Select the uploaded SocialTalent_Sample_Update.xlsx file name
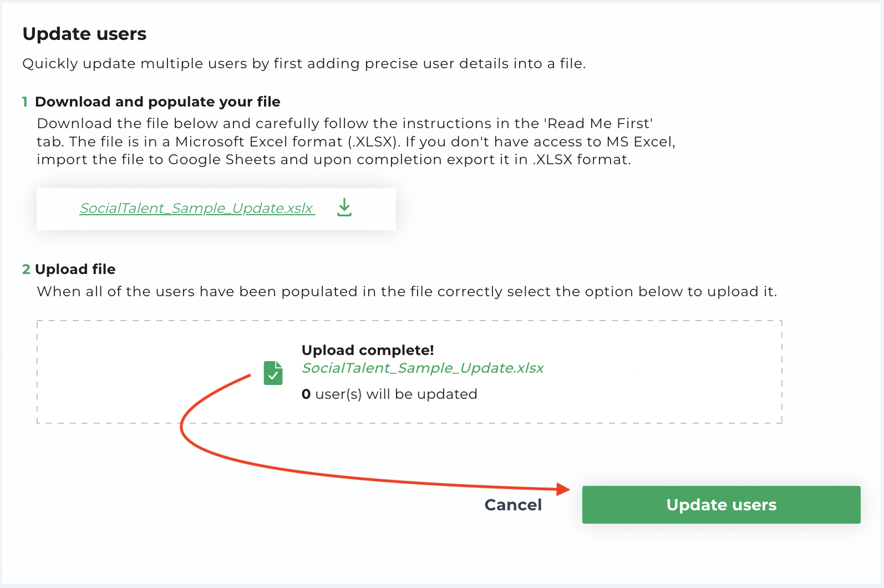 [423, 368]
